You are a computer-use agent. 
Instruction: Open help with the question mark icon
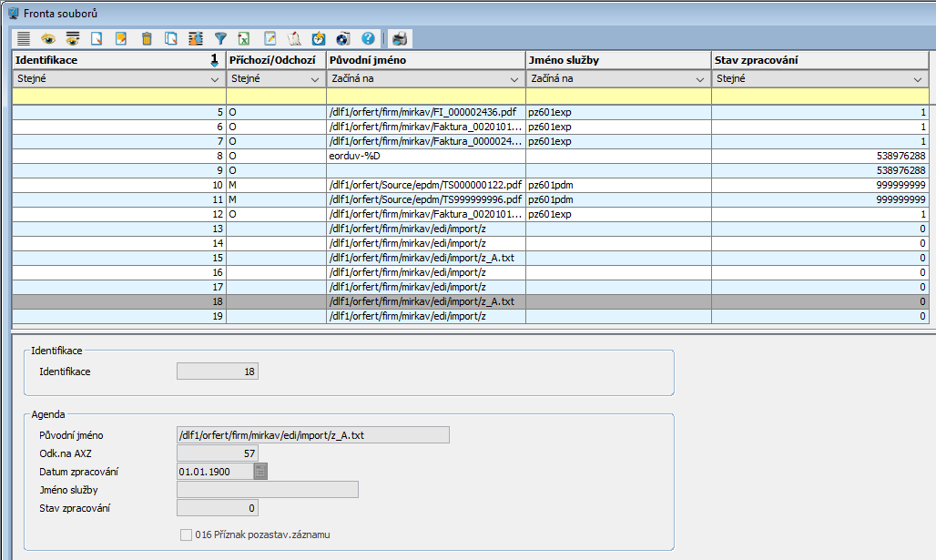pos(368,38)
